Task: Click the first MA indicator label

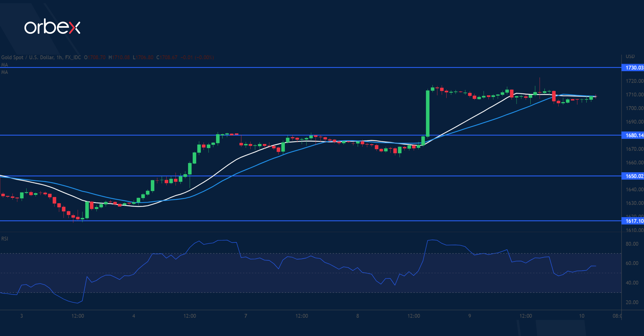Action: 4,65
